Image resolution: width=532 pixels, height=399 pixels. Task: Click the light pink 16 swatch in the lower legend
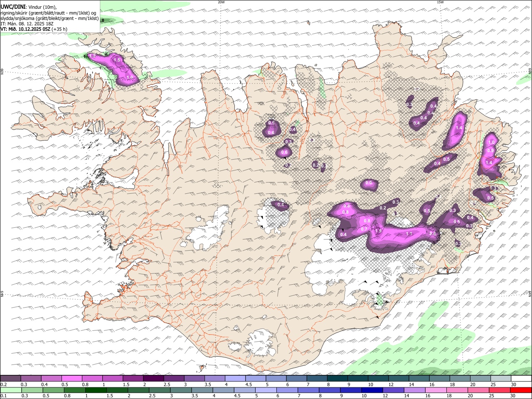pyautogui.click(x=436, y=390)
